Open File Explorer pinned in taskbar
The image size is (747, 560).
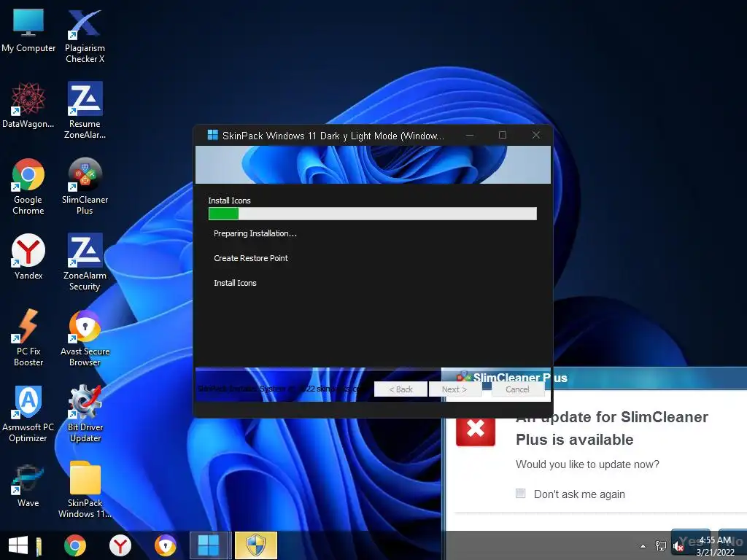pos(39,546)
